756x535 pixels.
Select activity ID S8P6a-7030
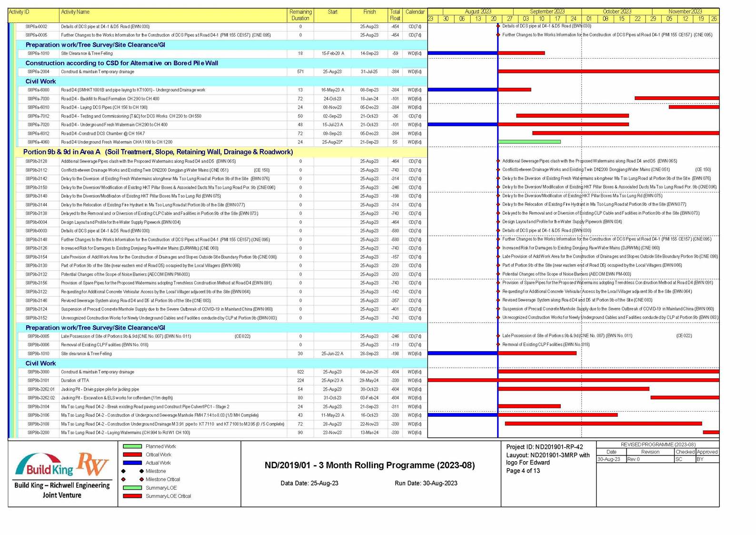coord(39,99)
